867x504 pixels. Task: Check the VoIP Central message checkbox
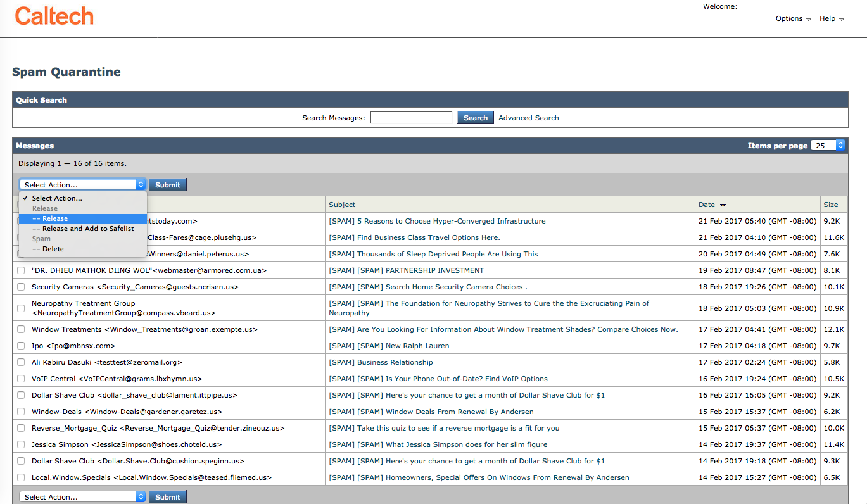pyautogui.click(x=21, y=379)
